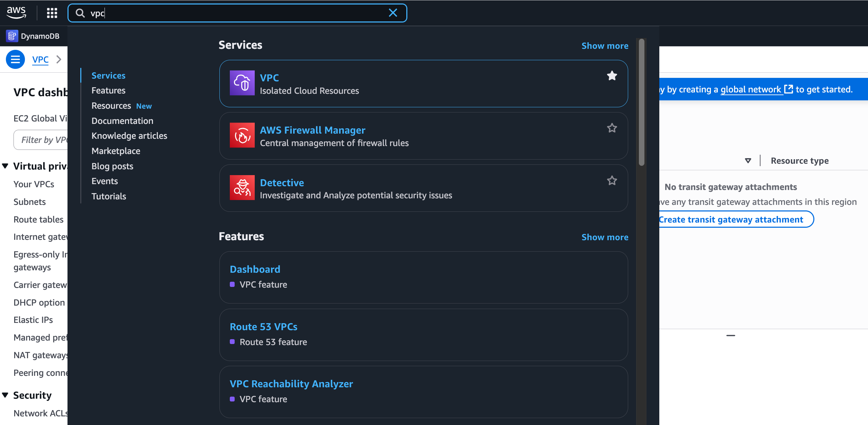Screen dimensions: 868x425
Task: Open the VPC navigation hamburger menu
Action: (15, 59)
